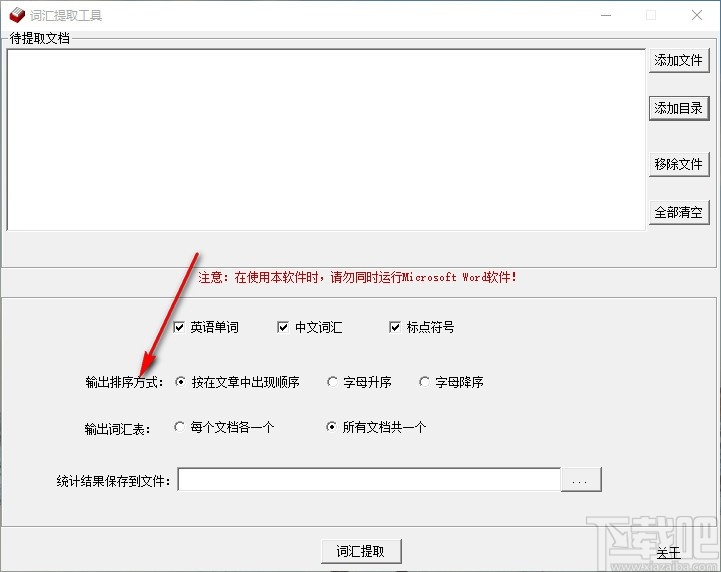Focus the 统计结果保存到文件 input field
Screen dimensions: 721x572
[369, 480]
